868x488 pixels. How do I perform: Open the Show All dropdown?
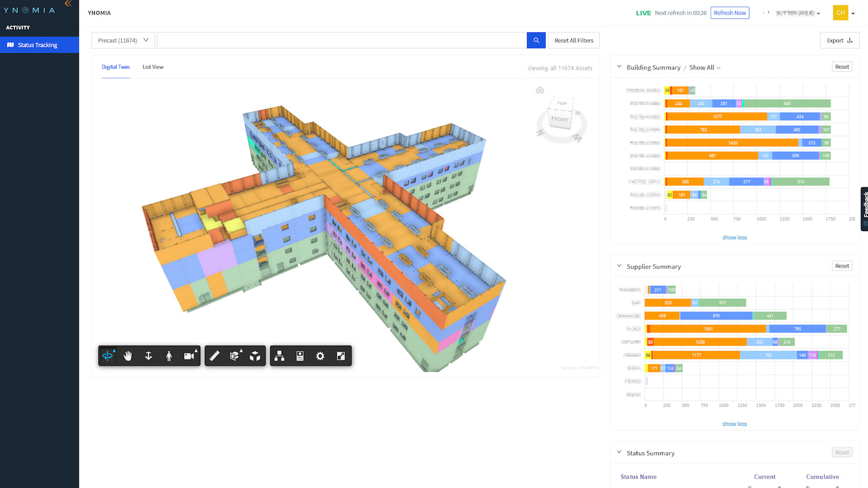click(x=704, y=68)
